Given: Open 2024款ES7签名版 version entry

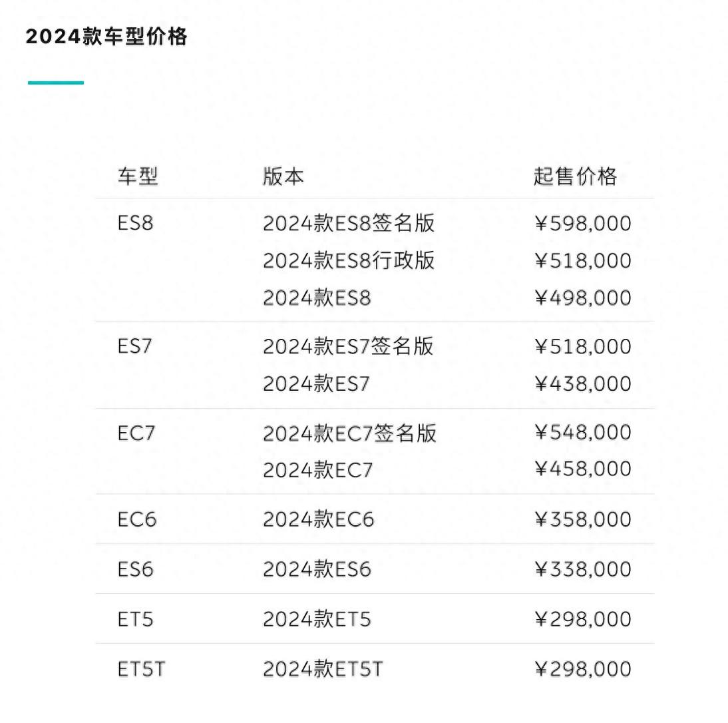Looking at the screenshot, I should (348, 346).
